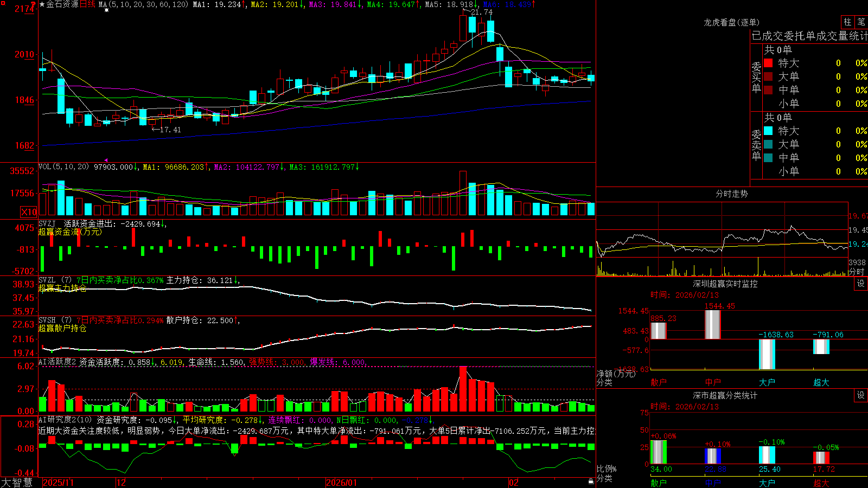
Task: Click the cyan 特大 sell order color swatch
Action: coord(768,131)
